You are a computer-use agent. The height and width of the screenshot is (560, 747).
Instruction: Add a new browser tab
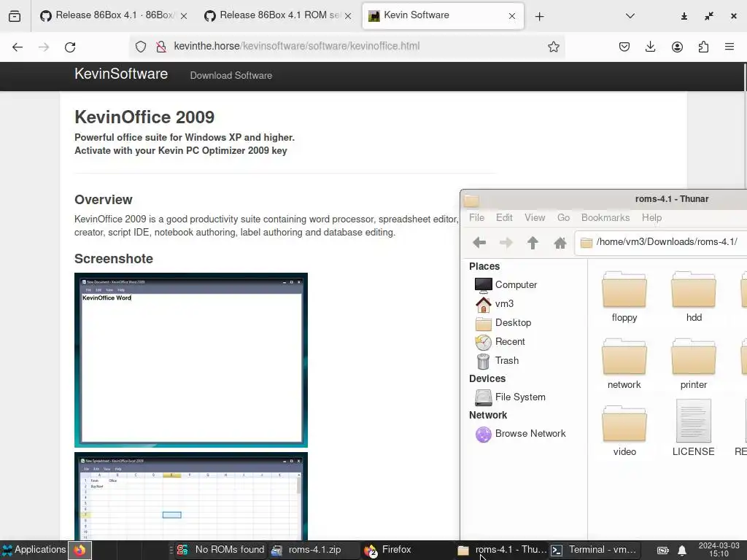539,17
